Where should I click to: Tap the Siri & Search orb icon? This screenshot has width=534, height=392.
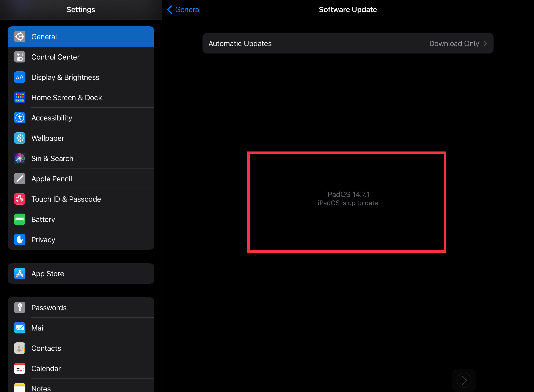20,159
